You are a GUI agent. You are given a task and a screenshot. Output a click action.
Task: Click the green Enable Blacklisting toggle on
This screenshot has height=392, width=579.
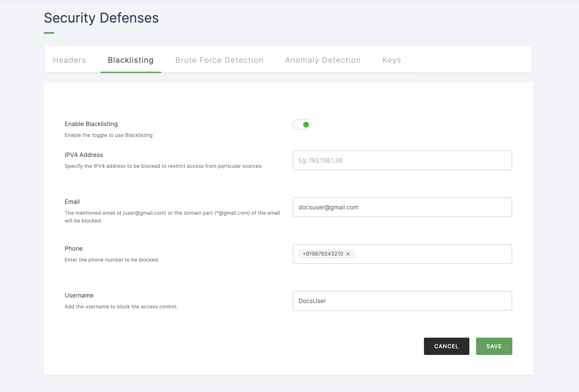coord(301,124)
